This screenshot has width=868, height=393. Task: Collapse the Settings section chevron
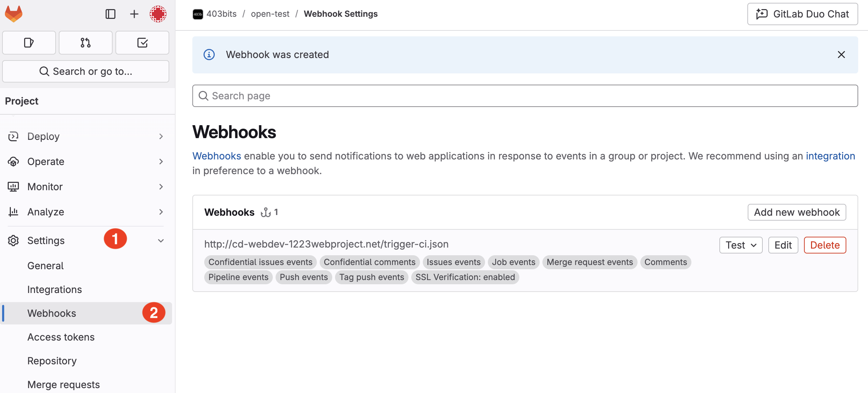coord(161,241)
